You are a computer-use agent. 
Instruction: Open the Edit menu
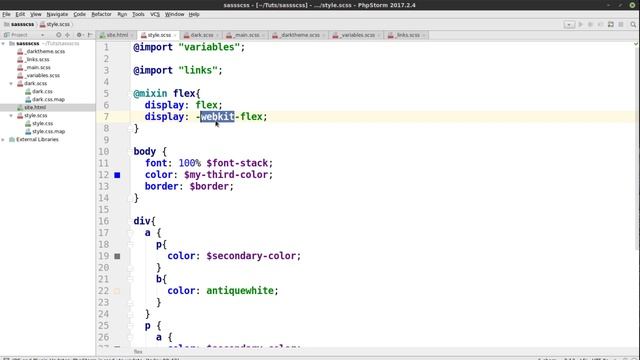click(x=20, y=14)
